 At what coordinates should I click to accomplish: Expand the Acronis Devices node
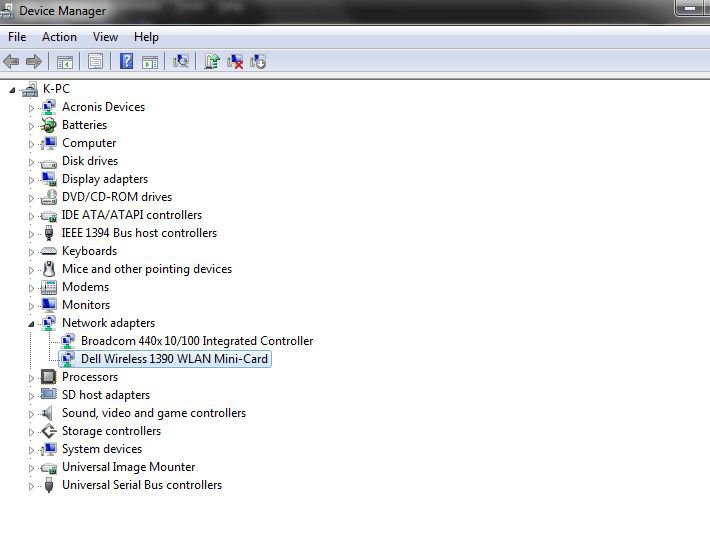tap(31, 108)
